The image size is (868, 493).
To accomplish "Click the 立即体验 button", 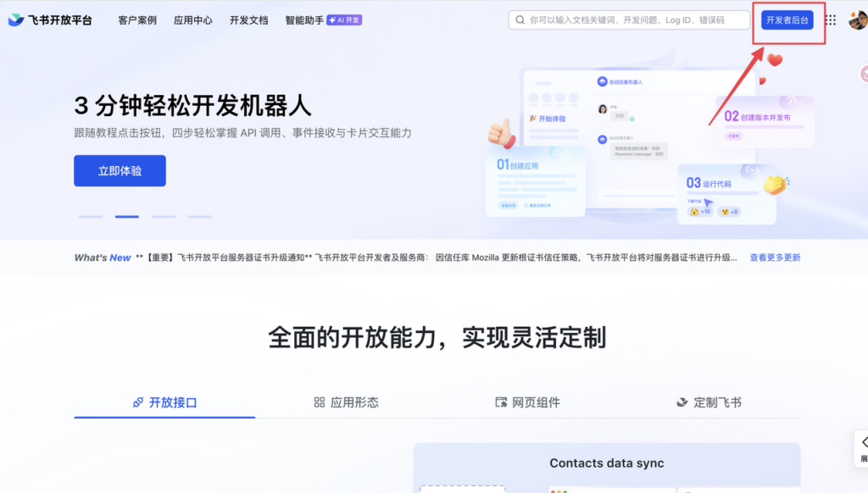I will click(120, 171).
